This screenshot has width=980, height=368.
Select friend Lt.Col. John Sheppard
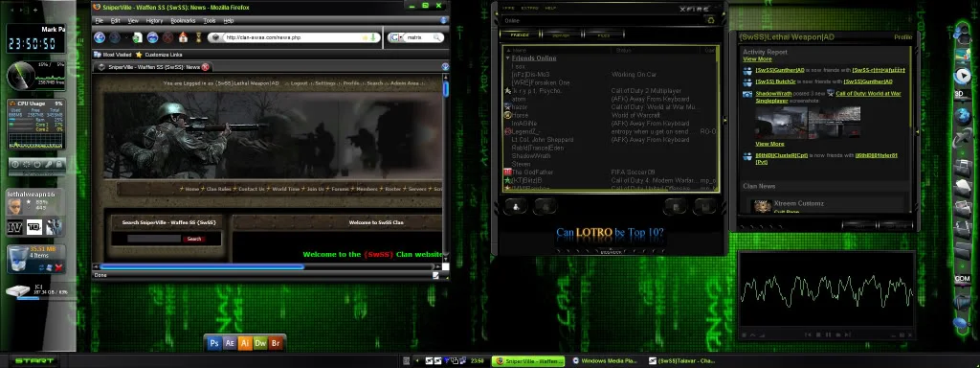[x=542, y=140]
